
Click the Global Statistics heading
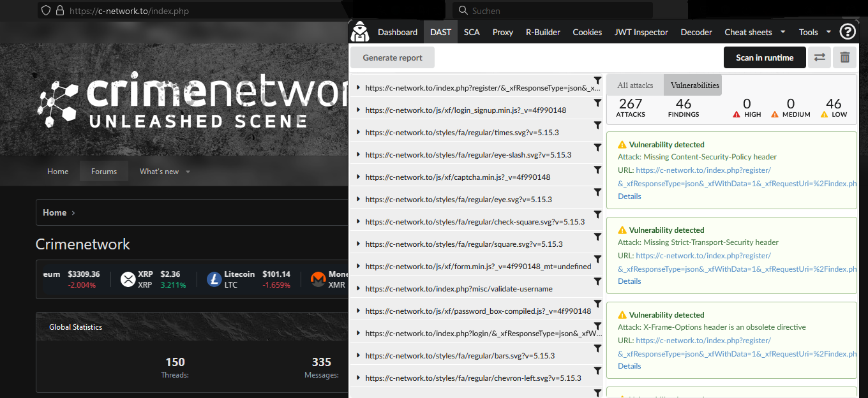(x=75, y=327)
